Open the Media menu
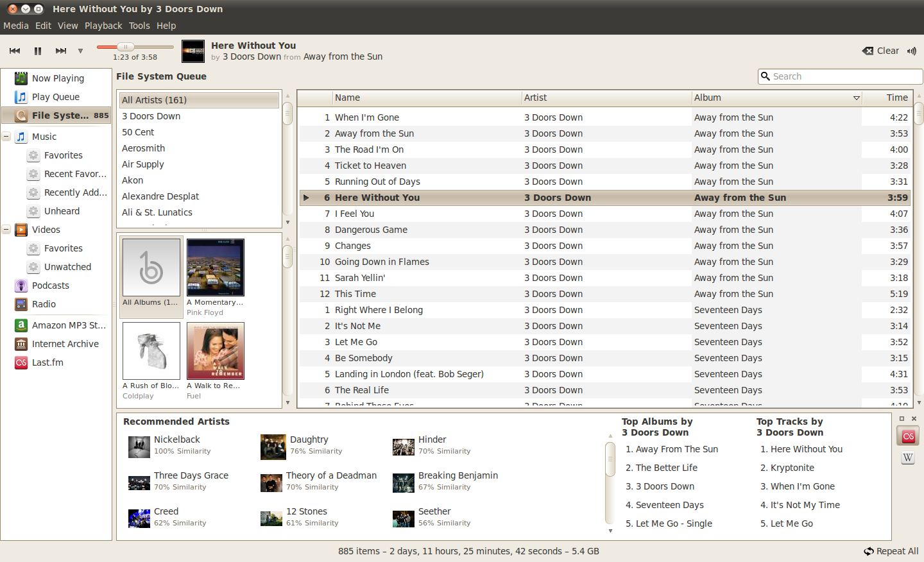This screenshot has height=562, width=924. click(x=16, y=26)
